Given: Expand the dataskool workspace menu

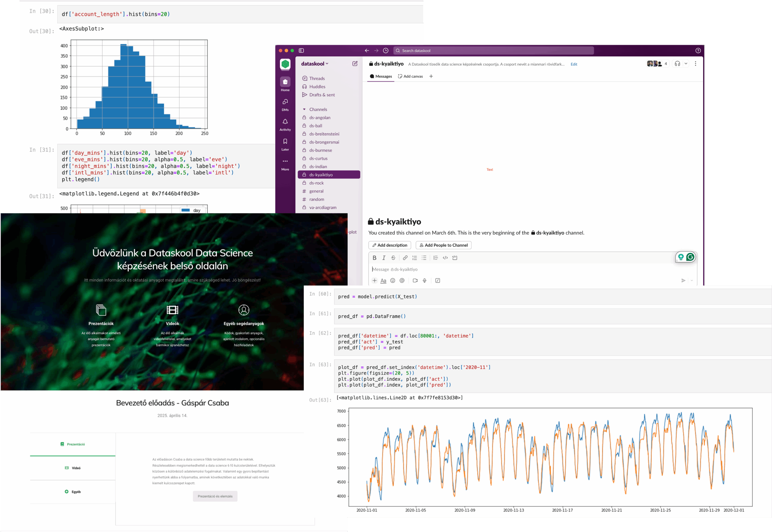Looking at the screenshot, I should pyautogui.click(x=315, y=64).
